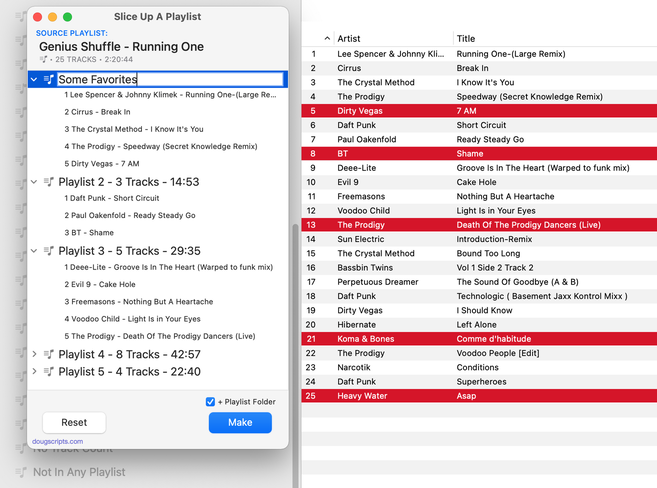Viewport: 657px width, 488px height.
Task: Select table row 18 Technologic Basement Jaxx Mixx
Action: pos(479,296)
